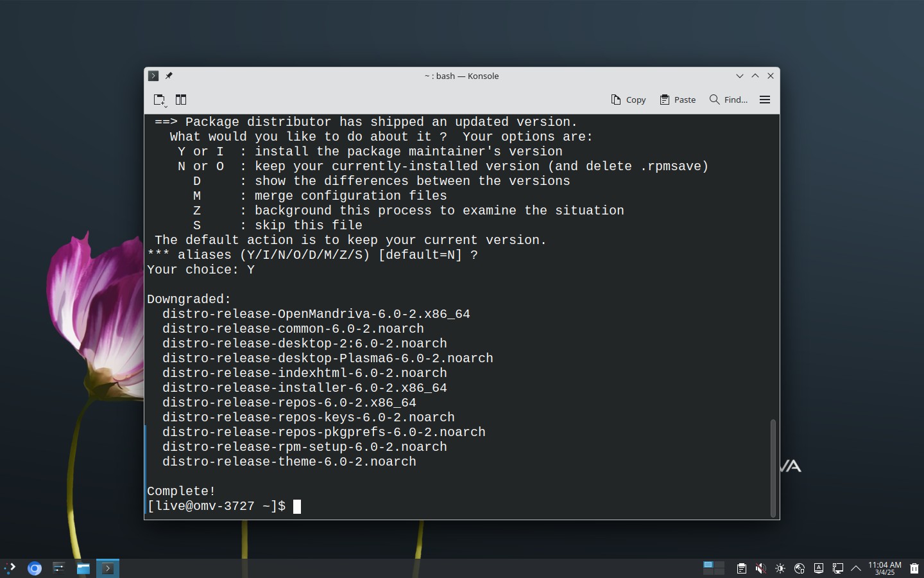924x578 pixels.
Task: Select the Konsole task in taskbar
Action: pyautogui.click(x=108, y=568)
